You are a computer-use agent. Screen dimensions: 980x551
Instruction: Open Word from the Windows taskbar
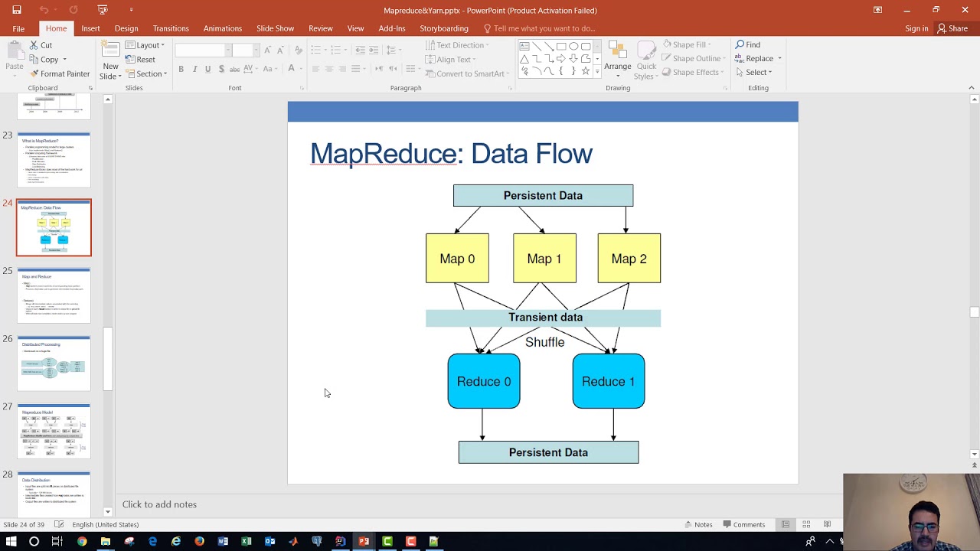pyautogui.click(x=223, y=541)
